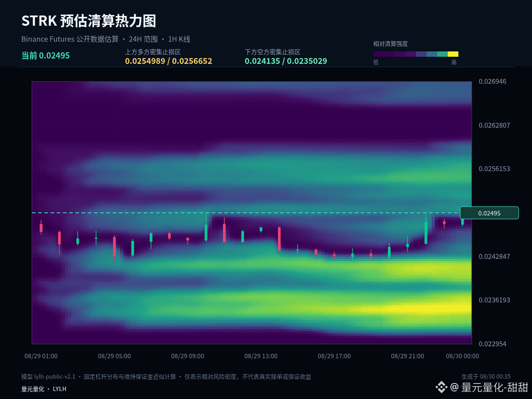Image resolution: width=532 pixels, height=399 pixels.
Task: Click the 08/29 09:00 time label
Action: coord(188,356)
